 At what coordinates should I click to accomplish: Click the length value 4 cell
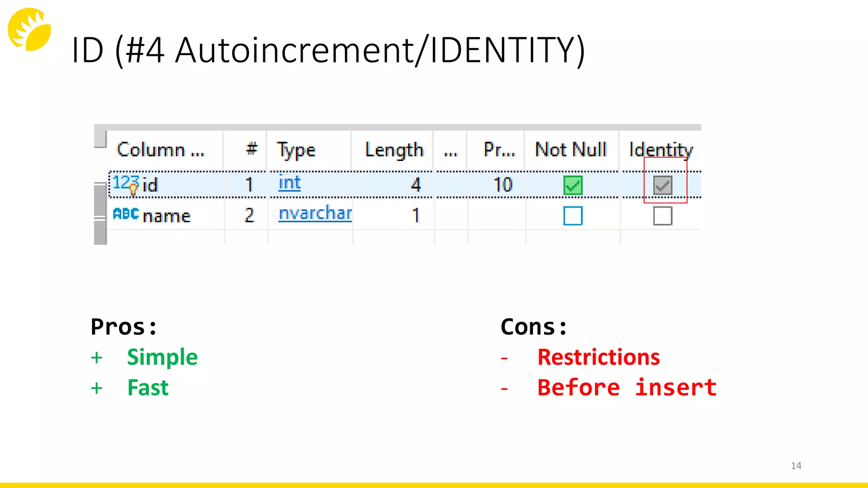tap(416, 185)
